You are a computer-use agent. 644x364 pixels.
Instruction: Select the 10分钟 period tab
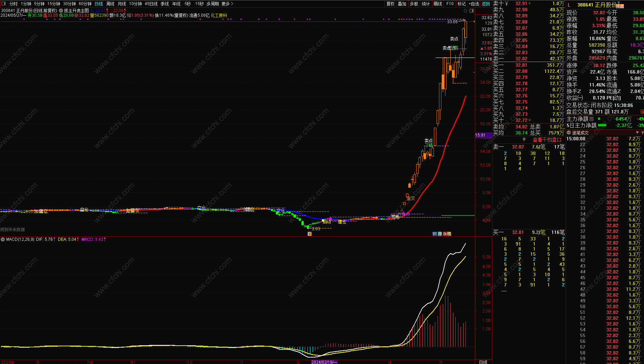[136, 4]
